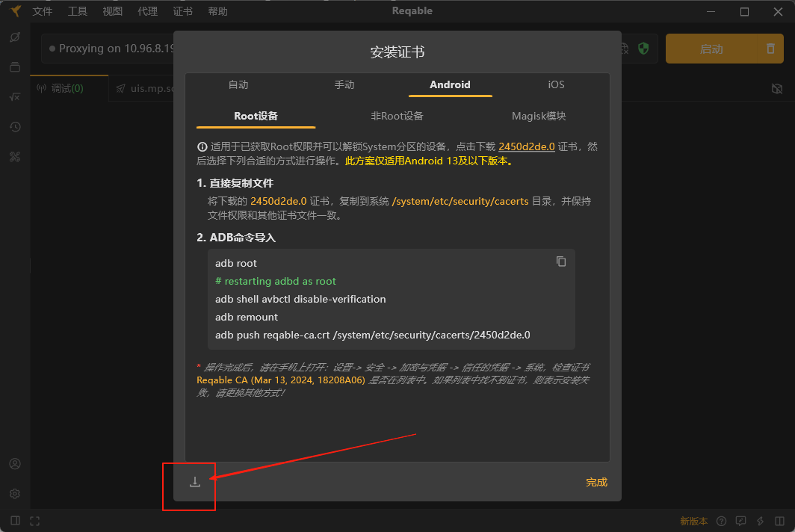Click the Reqable logo icon

click(x=16, y=10)
